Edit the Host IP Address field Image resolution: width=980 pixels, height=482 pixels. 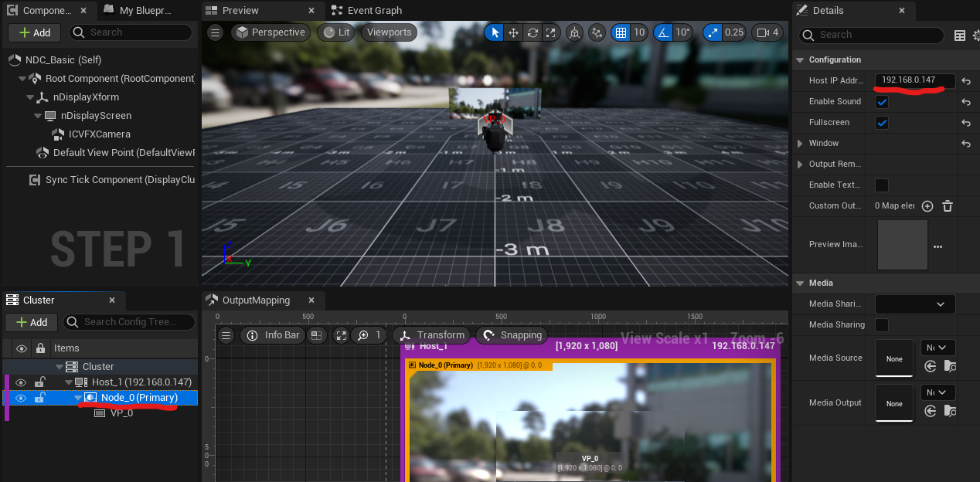point(915,80)
